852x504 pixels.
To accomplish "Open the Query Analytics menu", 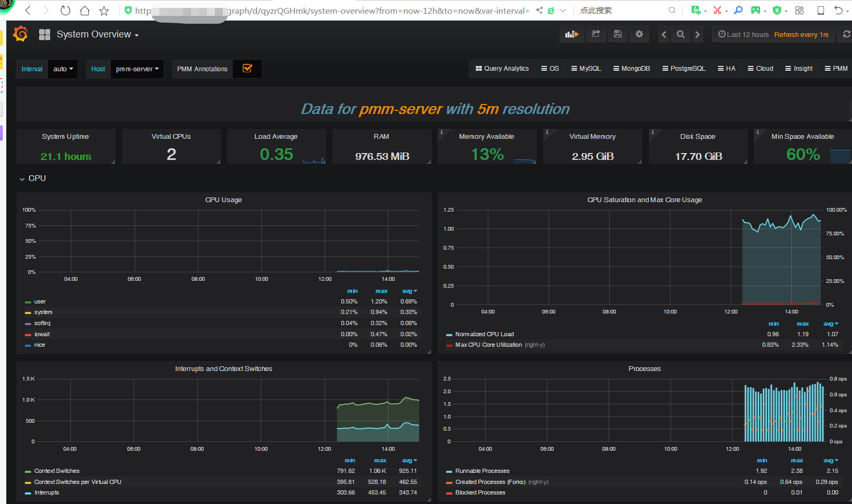I will pos(502,69).
